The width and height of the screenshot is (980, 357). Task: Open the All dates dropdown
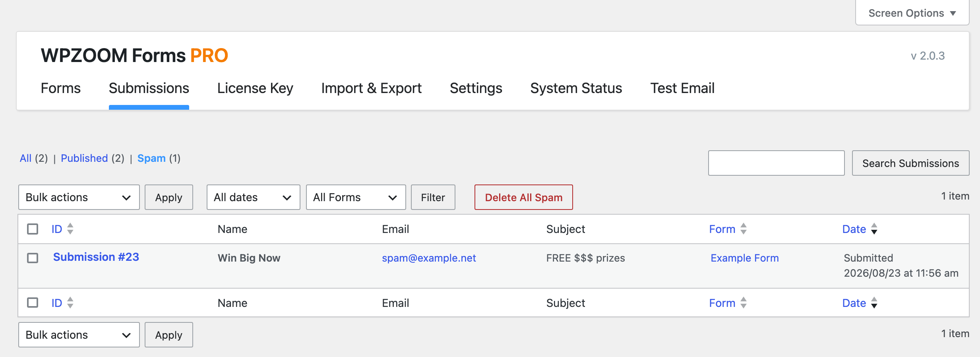click(x=253, y=197)
